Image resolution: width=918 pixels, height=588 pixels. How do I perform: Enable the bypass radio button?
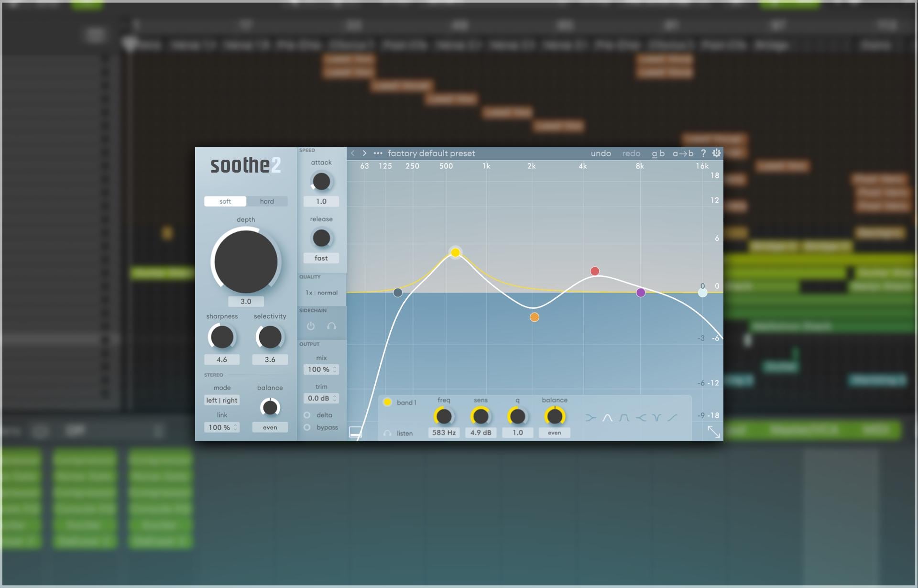(x=307, y=427)
